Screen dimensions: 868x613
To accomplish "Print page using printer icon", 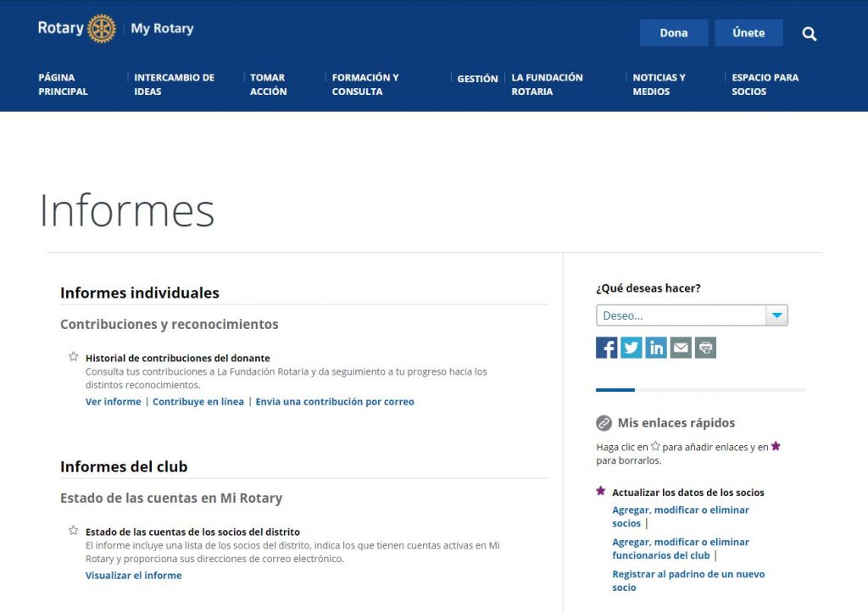I will click(x=705, y=348).
